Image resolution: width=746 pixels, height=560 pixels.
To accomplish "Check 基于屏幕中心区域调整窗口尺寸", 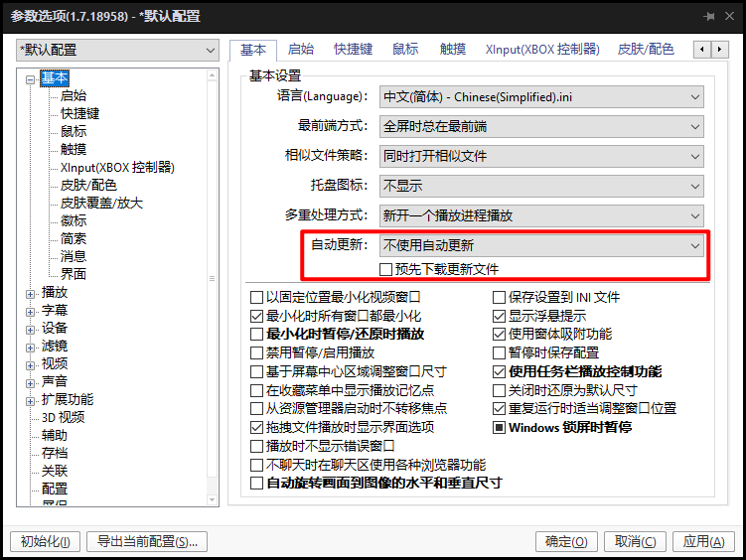I will [x=257, y=371].
